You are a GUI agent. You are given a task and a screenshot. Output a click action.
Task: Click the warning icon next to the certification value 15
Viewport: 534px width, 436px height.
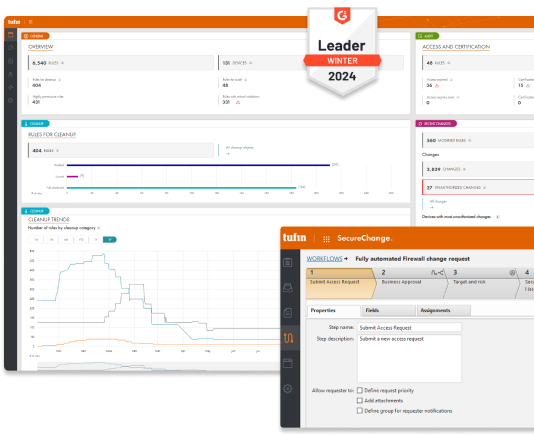tap(528, 85)
